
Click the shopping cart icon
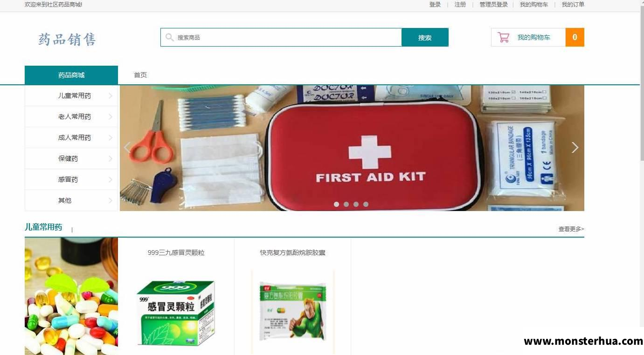(x=503, y=37)
